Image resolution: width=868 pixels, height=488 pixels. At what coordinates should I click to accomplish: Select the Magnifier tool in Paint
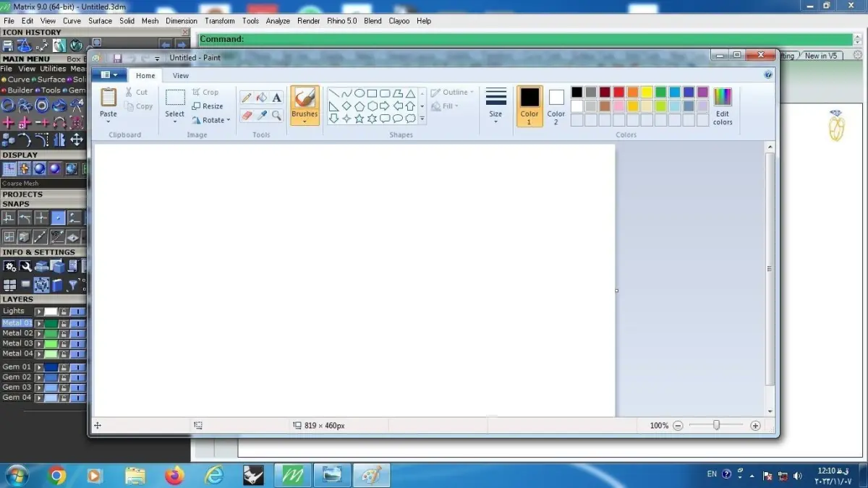coord(276,116)
